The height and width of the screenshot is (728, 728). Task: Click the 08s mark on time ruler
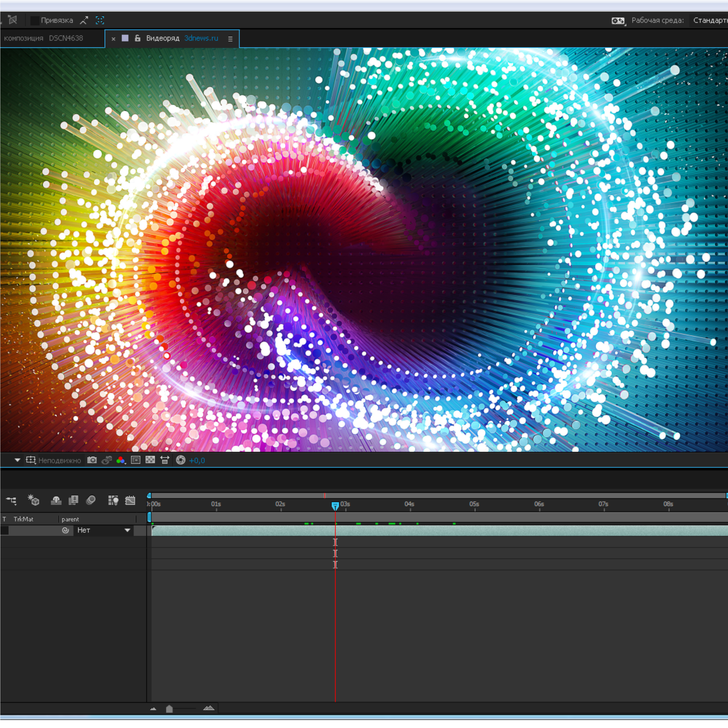point(669,504)
